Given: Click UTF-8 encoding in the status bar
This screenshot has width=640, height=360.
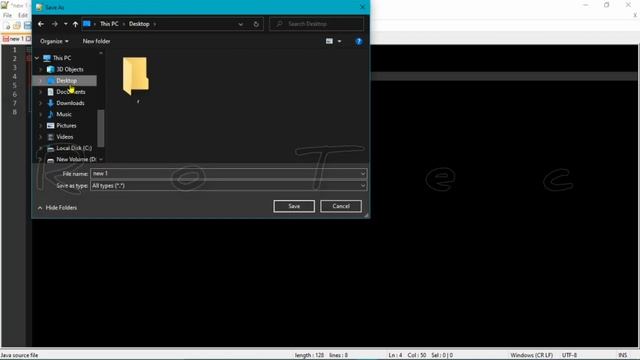Looking at the screenshot, I should pyautogui.click(x=569, y=355).
